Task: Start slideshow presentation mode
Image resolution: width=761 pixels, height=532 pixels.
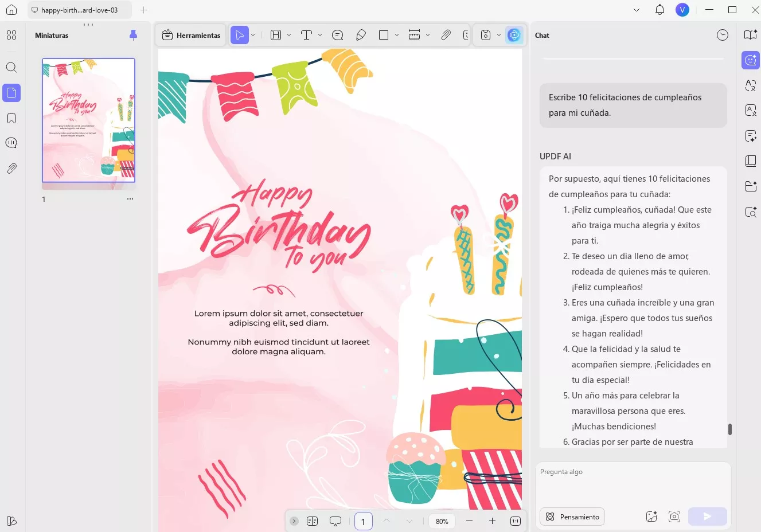Action: tap(335, 521)
